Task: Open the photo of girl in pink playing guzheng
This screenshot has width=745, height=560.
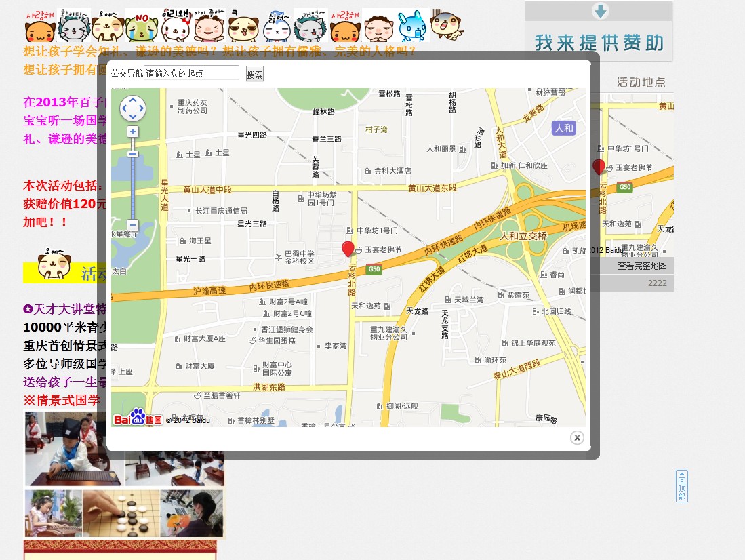Action: (54, 513)
